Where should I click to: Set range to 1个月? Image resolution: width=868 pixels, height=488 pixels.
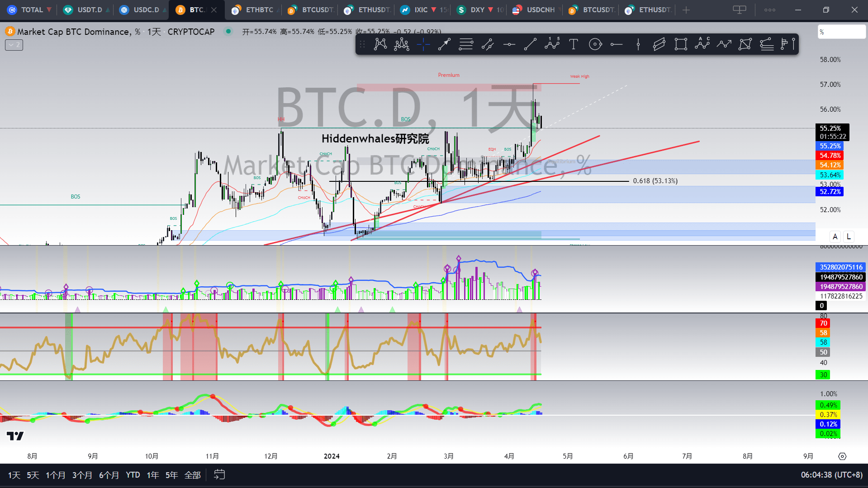[x=56, y=475]
